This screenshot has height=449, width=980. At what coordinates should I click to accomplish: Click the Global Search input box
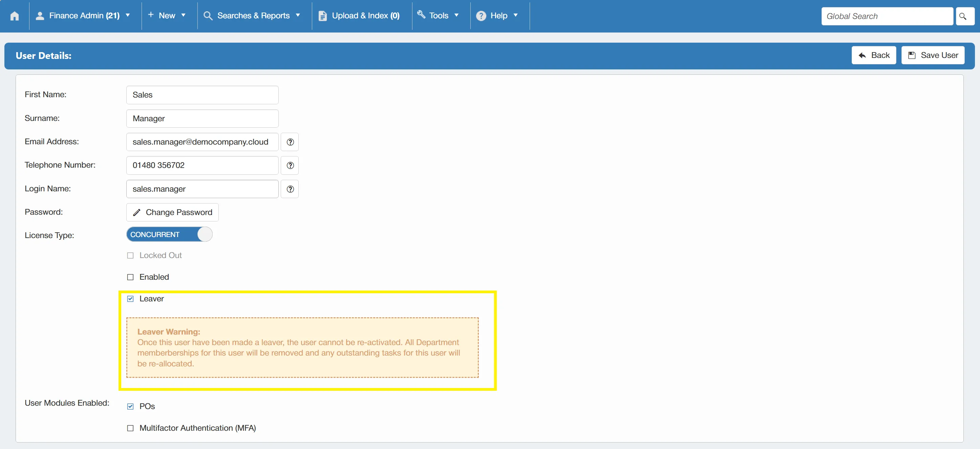pos(887,16)
